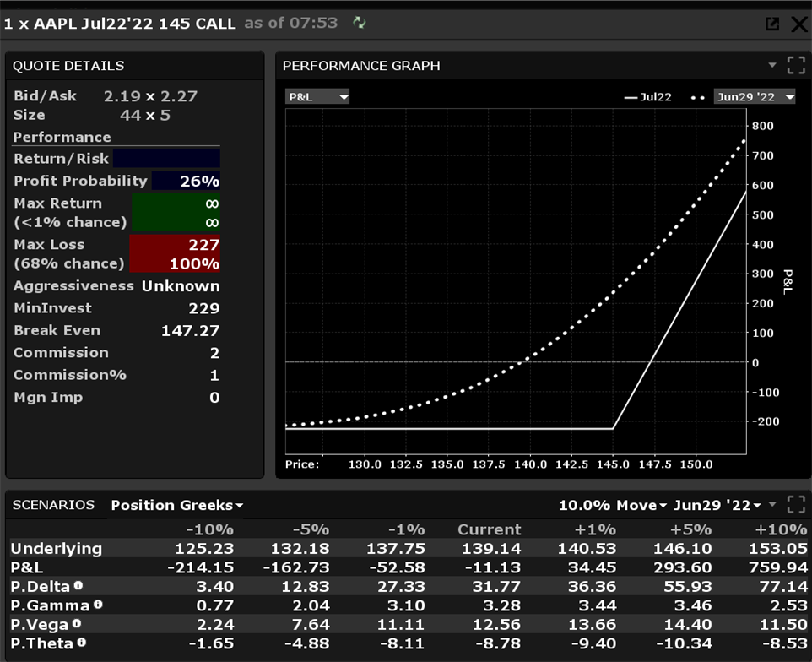This screenshot has height=662, width=812.
Task: Click the P.Vega value 12.56
Action: (x=496, y=625)
